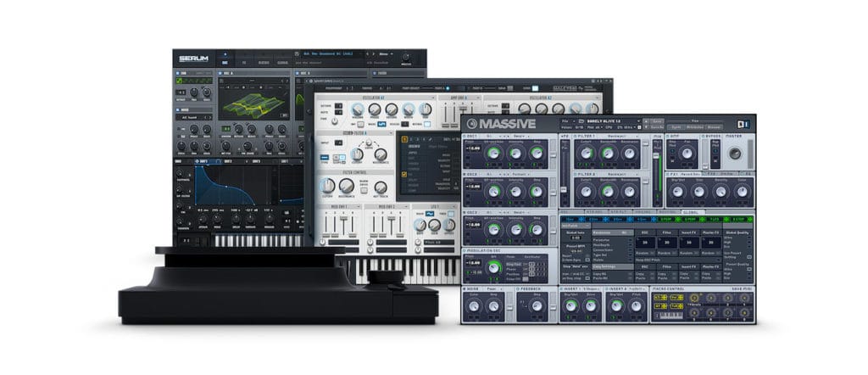Open the Massive preset name dropdown
The width and height of the screenshot is (868, 375).
[x=614, y=120]
